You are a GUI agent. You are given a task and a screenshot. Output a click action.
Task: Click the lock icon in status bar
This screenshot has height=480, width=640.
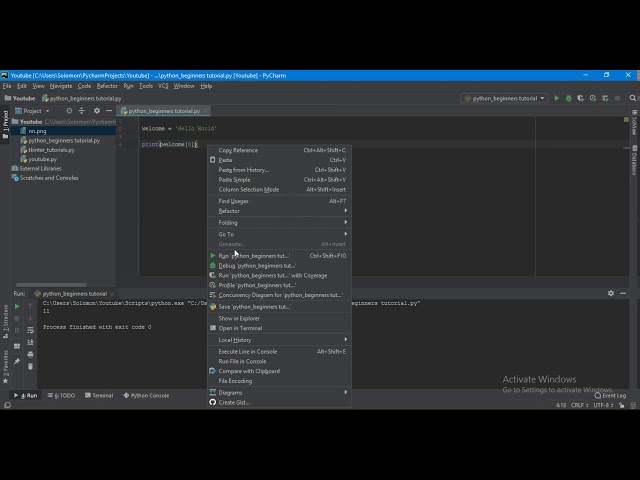(621, 405)
